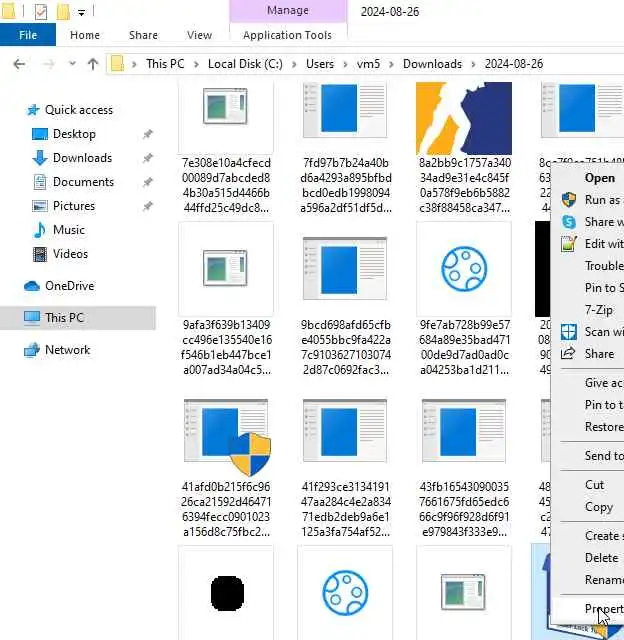Expand chevron after Downloads in path
The image size is (624, 640).
(x=473, y=64)
